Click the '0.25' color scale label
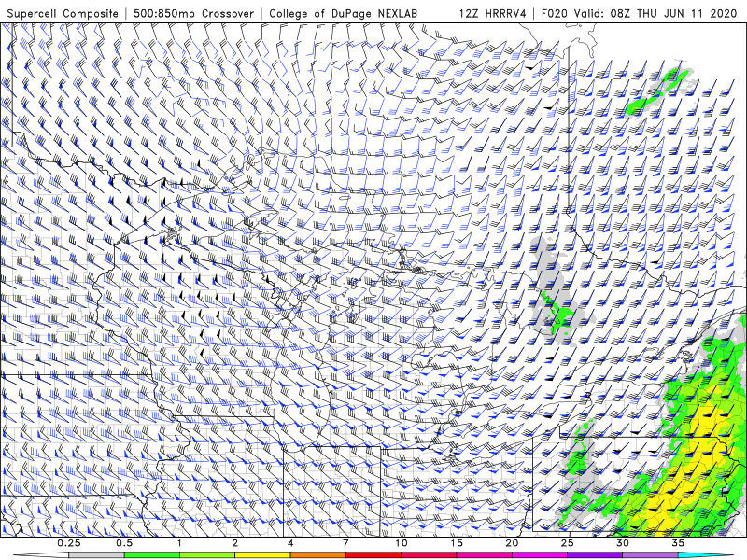747x560 pixels. [x=69, y=543]
